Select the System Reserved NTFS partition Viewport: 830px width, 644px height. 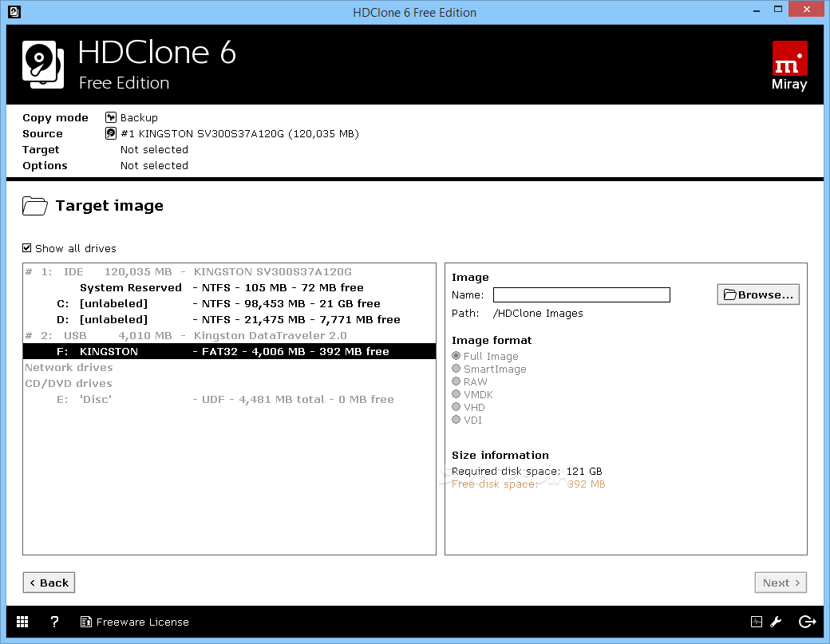pyautogui.click(x=229, y=288)
